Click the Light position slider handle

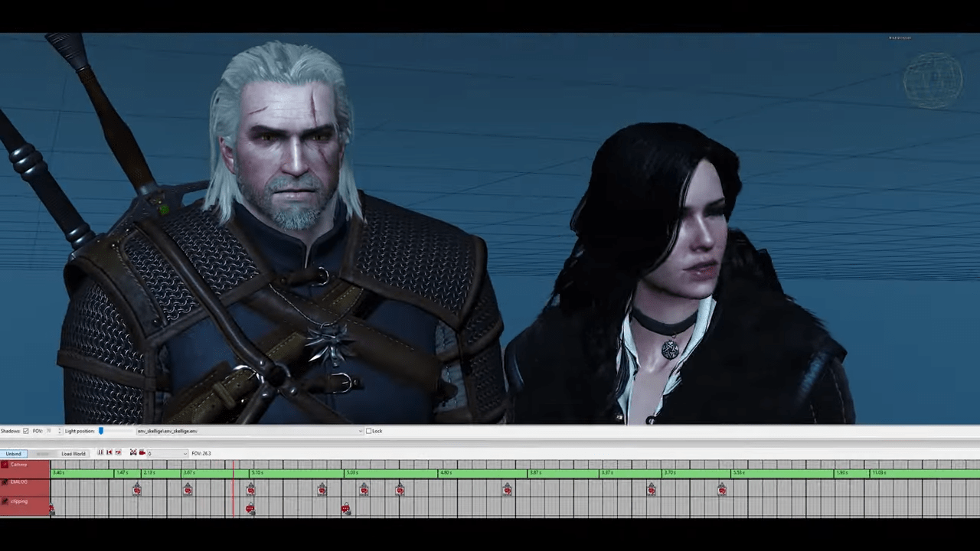pos(100,431)
